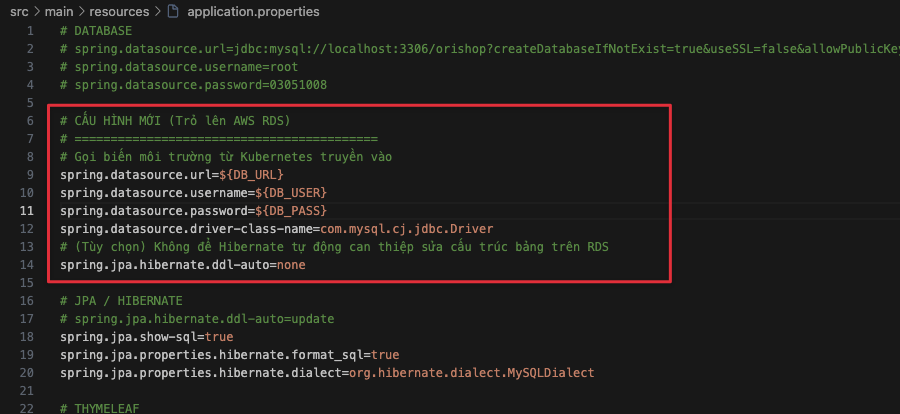Click the "# DATABASE" comment line
900x414 pixels.
tap(96, 31)
